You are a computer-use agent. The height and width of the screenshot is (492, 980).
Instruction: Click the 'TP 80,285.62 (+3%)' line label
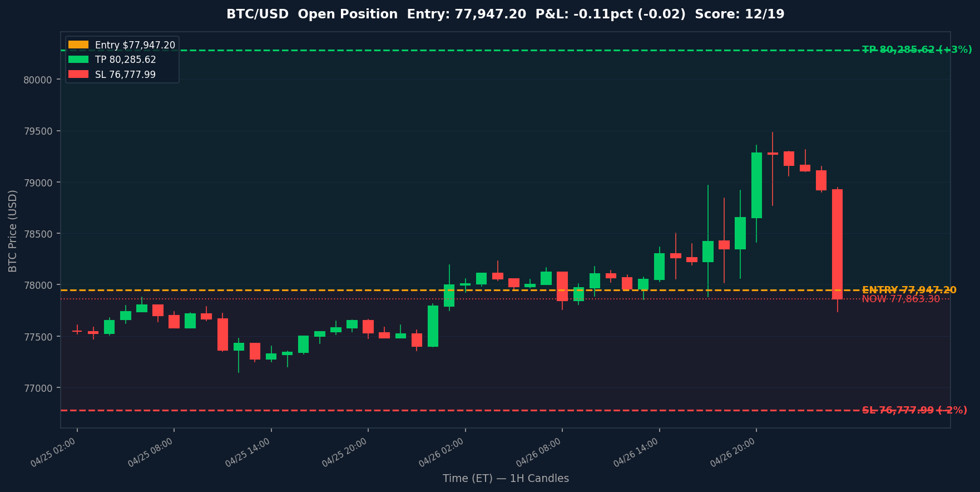917,50
